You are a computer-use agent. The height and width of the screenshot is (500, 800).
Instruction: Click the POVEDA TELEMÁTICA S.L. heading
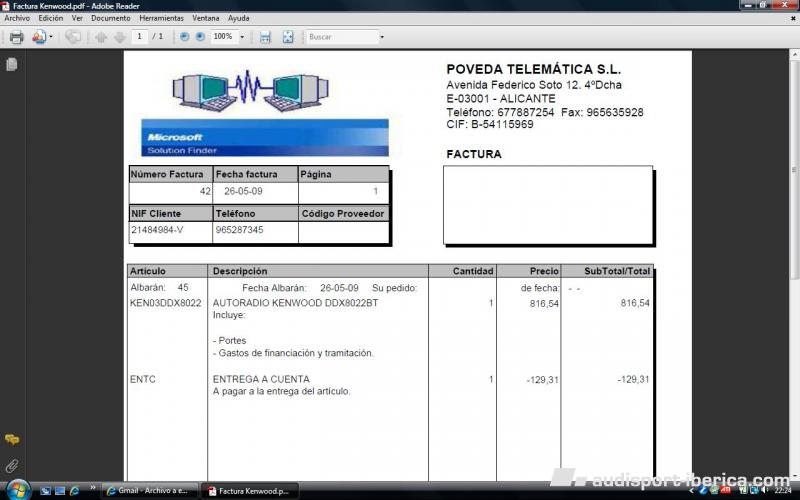533,69
